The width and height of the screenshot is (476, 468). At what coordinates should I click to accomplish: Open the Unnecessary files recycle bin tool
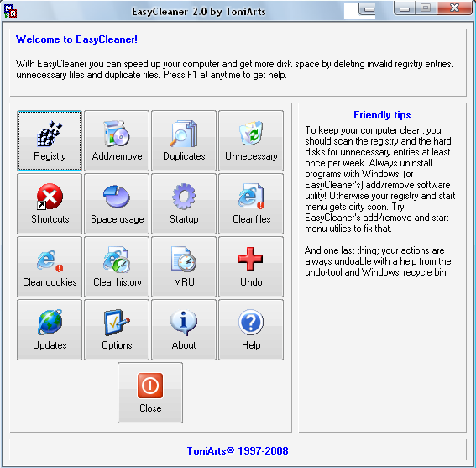coord(251,140)
